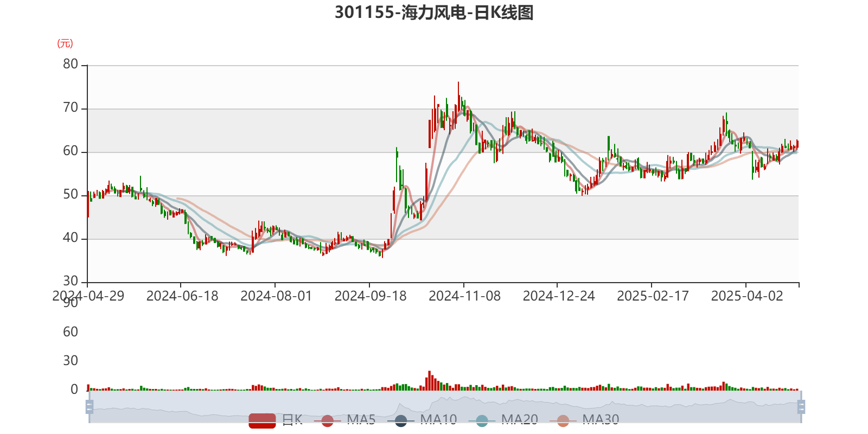Click the 2024-11-08 date axis label
The image size is (868, 434).
464,296
